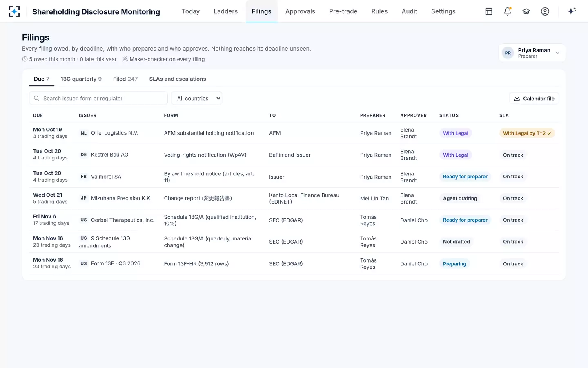Screen dimensions: 588x368
Task: Click the app logo icon
Action: tap(14, 11)
